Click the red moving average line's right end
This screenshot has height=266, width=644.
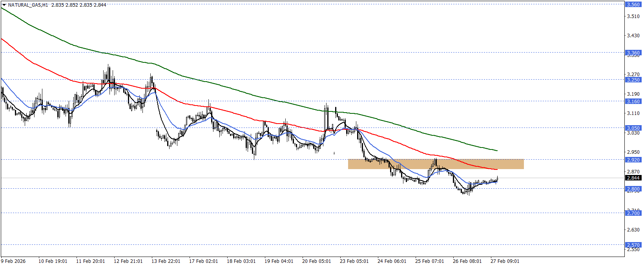tap(496, 169)
